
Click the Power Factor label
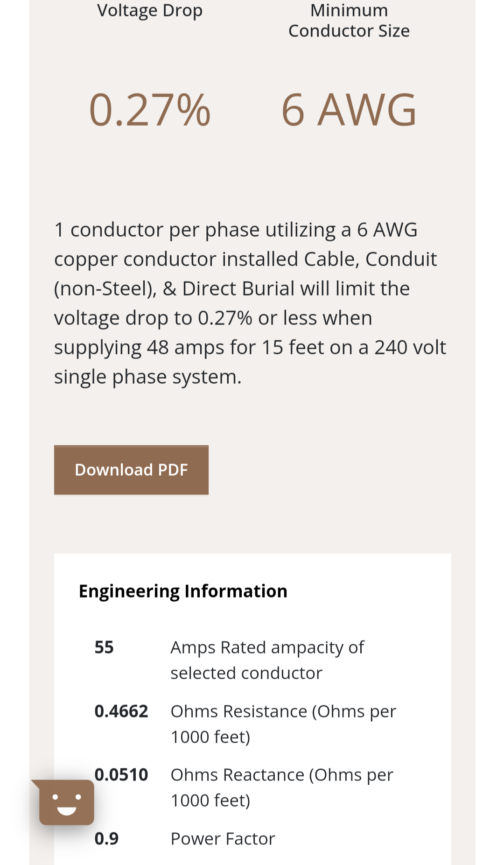pos(223,839)
